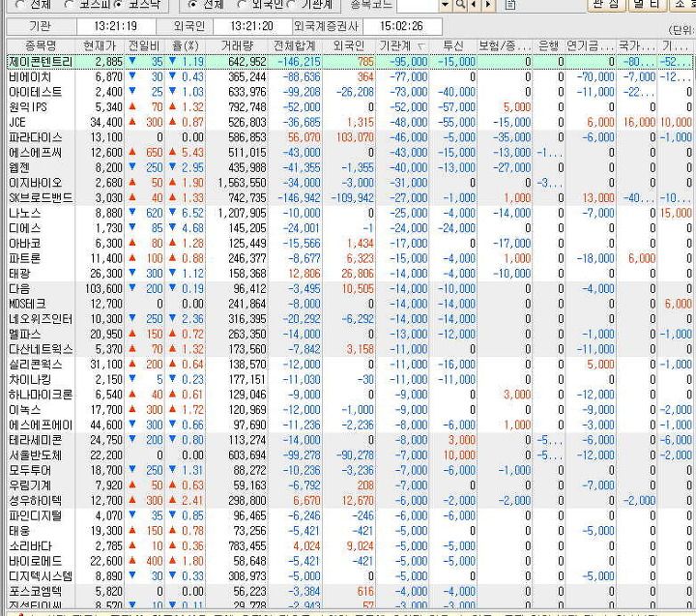Viewport: 696px width, 616px height.
Task: Select the 멜파스 stock row
Action: [348, 334]
